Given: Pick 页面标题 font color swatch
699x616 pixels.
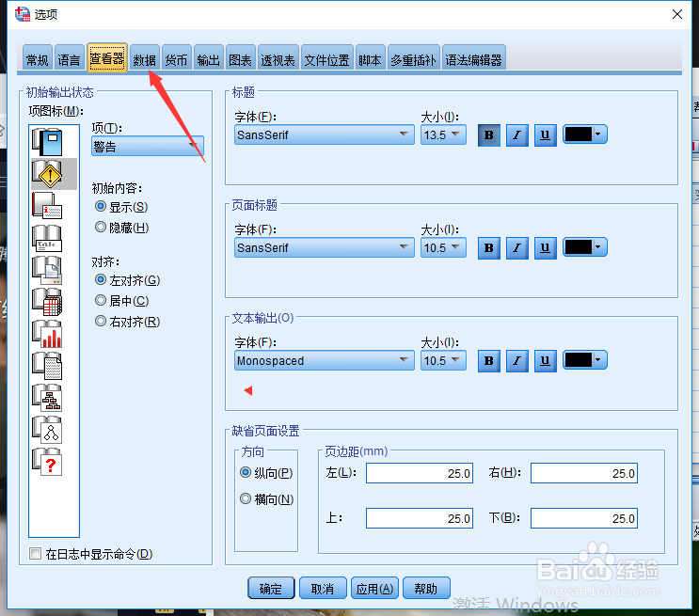Looking at the screenshot, I should [585, 247].
